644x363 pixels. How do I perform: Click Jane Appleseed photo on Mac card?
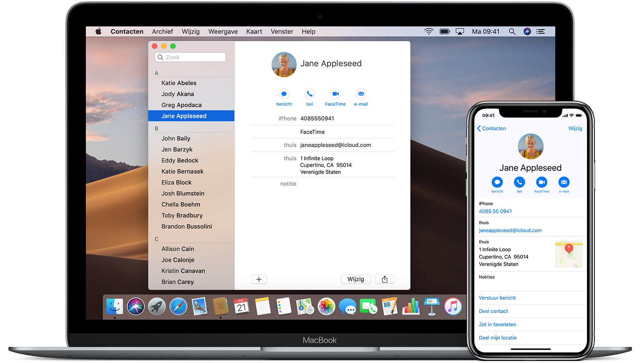tap(284, 64)
